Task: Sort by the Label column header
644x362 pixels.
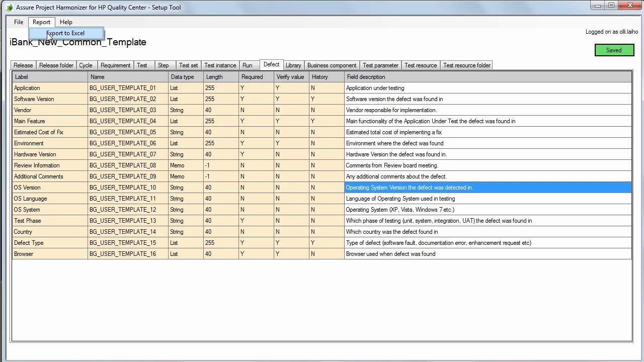Action: pyautogui.click(x=50, y=77)
